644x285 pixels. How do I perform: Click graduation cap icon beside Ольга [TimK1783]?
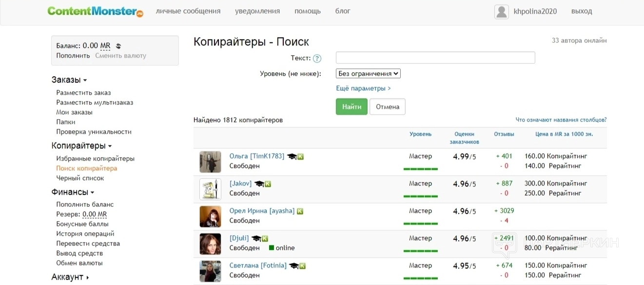(292, 157)
